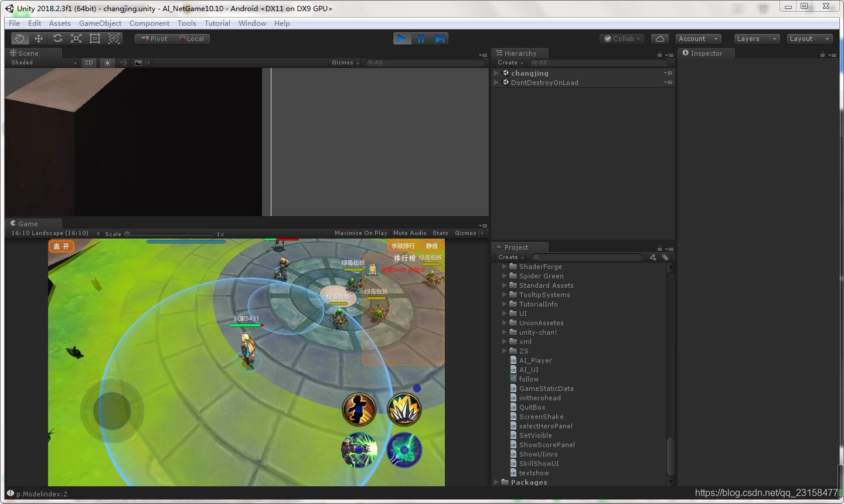Click the virtual joystick in game

click(x=112, y=410)
